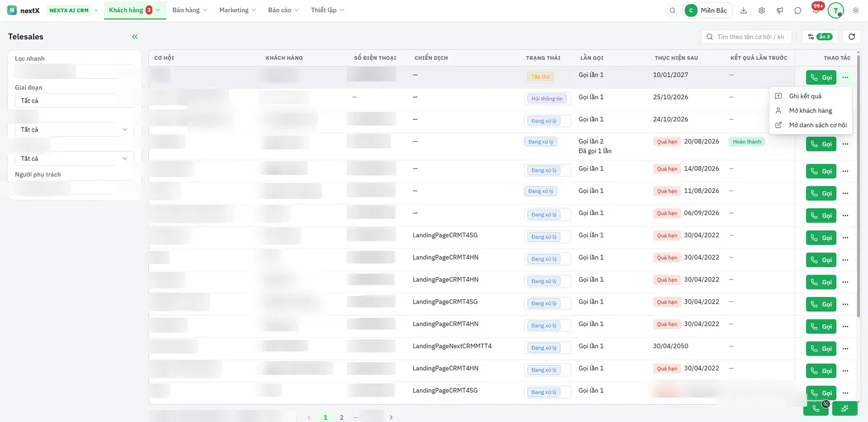
Task: Open the Khách hàng menu
Action: click(x=135, y=10)
